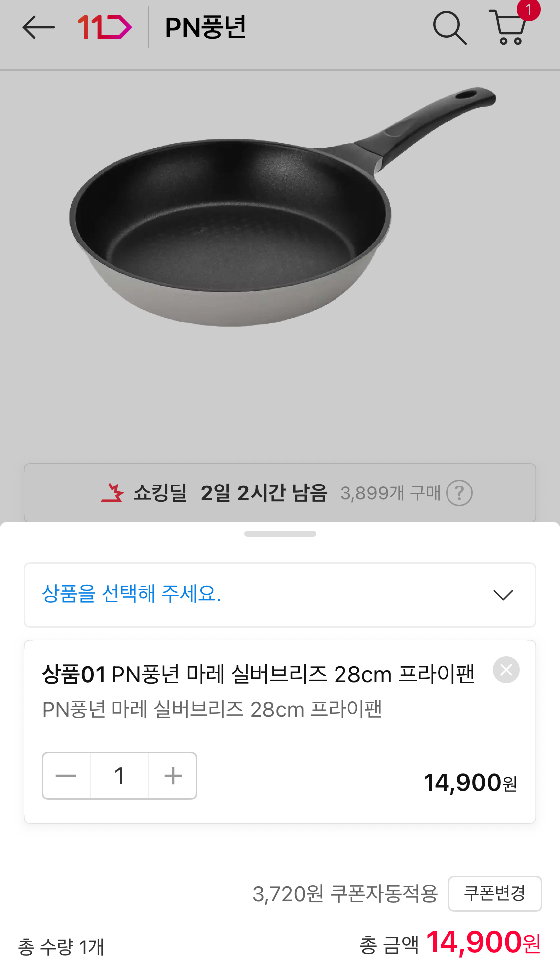Tap the 3,720원 쿠폰자동적용 text
Screen dimensions: 560x972
pos(345,894)
